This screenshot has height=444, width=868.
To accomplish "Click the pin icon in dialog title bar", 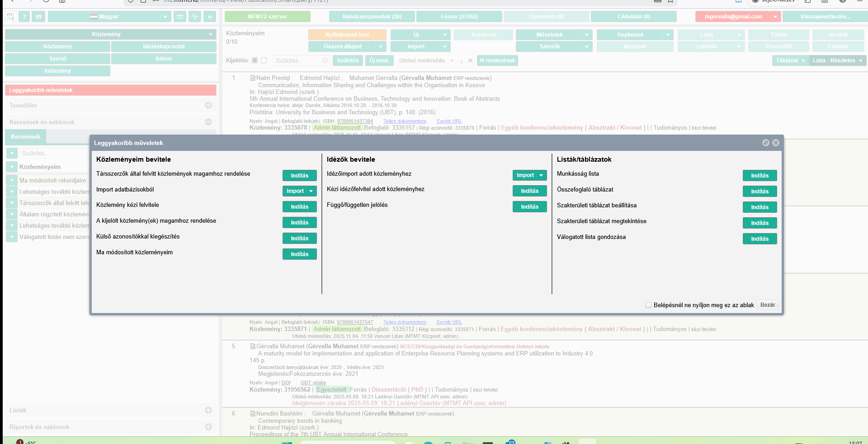I will pyautogui.click(x=765, y=143).
